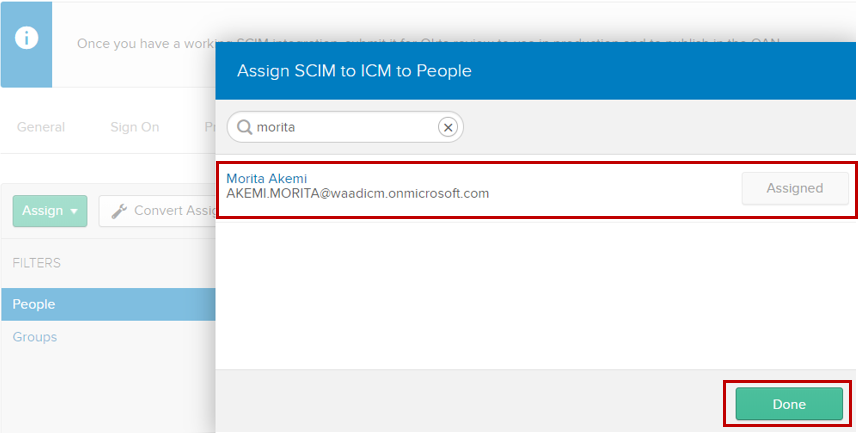This screenshot has height=433, width=867.
Task: Open the Morita Akemi user link
Action: [267, 178]
